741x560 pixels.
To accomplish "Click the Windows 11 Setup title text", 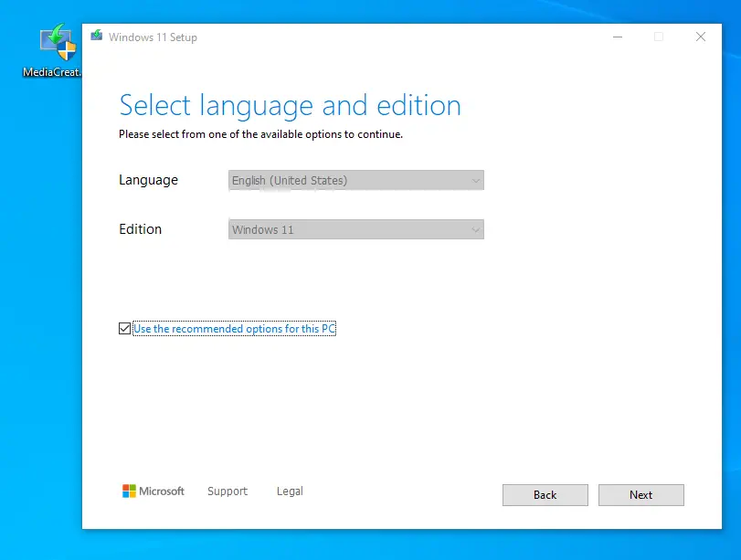I will pyautogui.click(x=153, y=37).
